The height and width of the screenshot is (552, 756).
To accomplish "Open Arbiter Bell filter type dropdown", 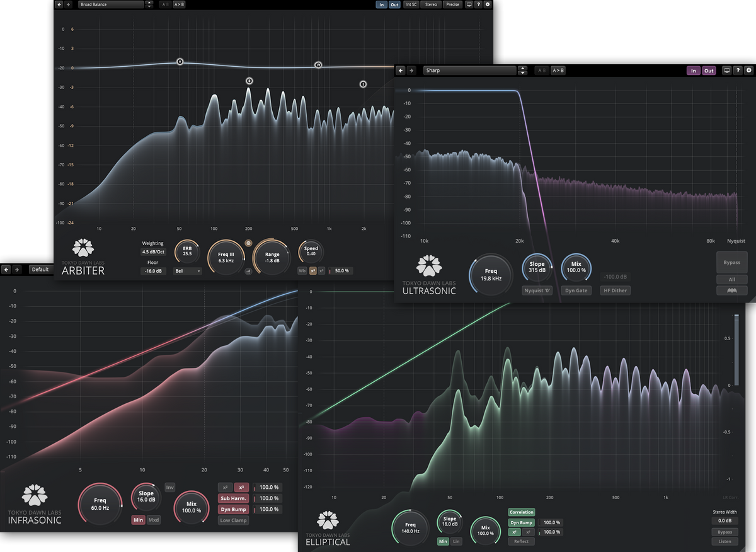I will pyautogui.click(x=188, y=271).
